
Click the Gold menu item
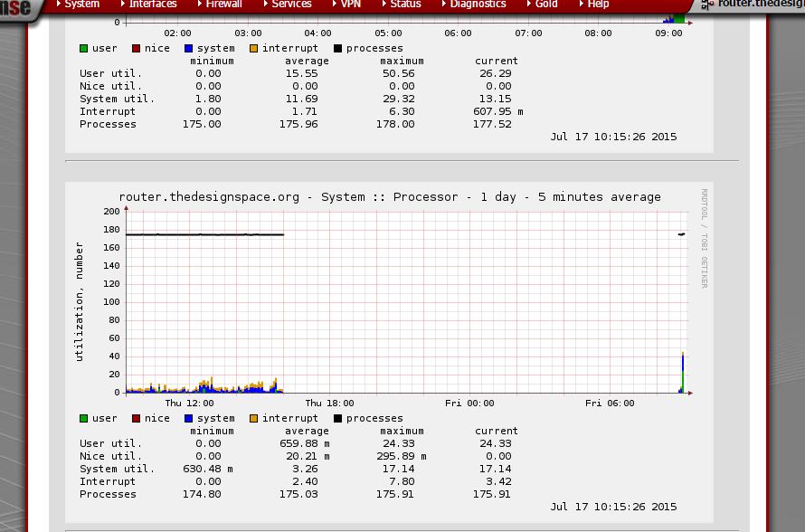[545, 5]
